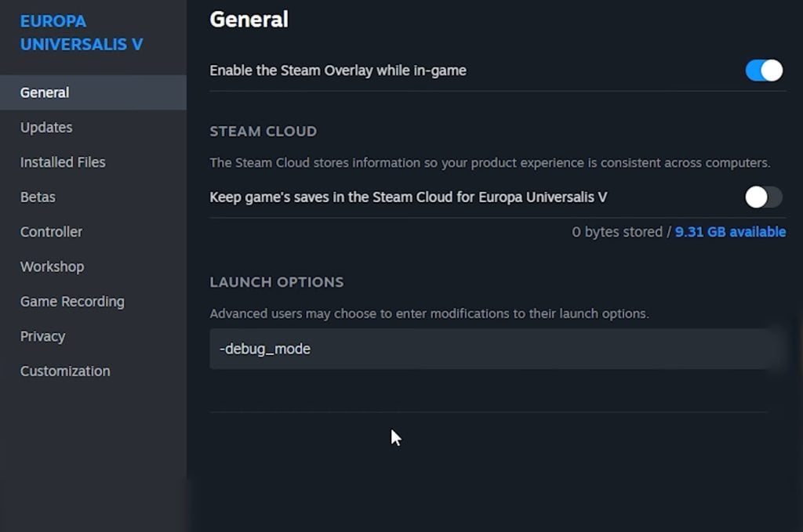
Task: Click the Europa Universalis V game title
Action: pyautogui.click(x=82, y=32)
